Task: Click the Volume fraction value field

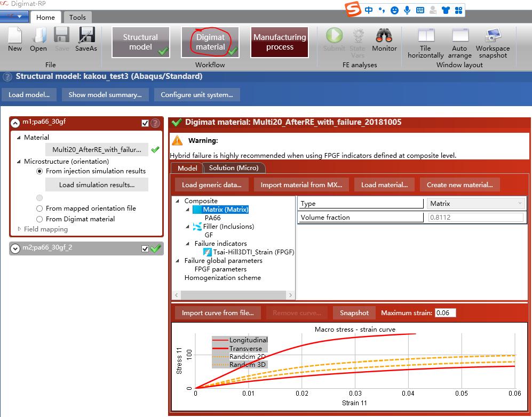Action: coord(475,218)
